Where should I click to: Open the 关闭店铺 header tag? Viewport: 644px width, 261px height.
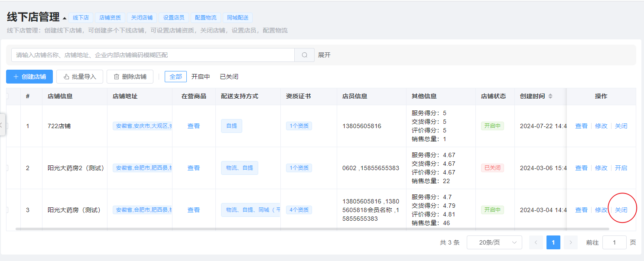(142, 18)
